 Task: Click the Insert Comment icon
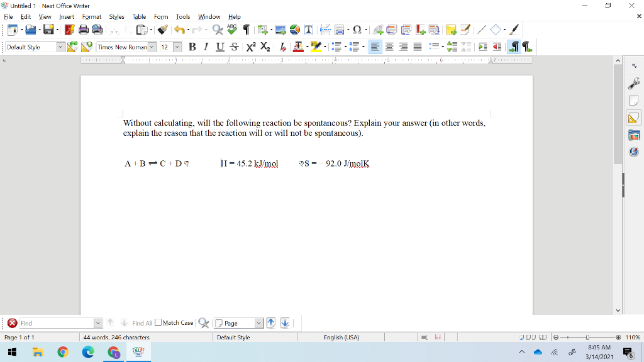[x=450, y=29]
